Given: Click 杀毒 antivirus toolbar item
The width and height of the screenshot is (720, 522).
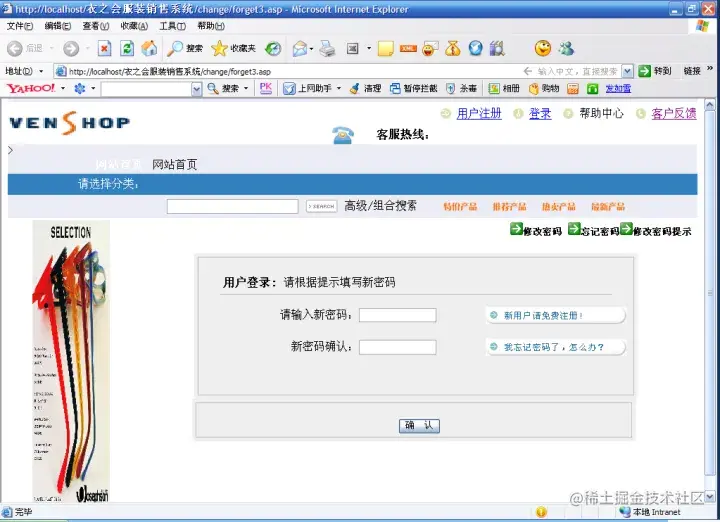Looking at the screenshot, I should (462, 88).
